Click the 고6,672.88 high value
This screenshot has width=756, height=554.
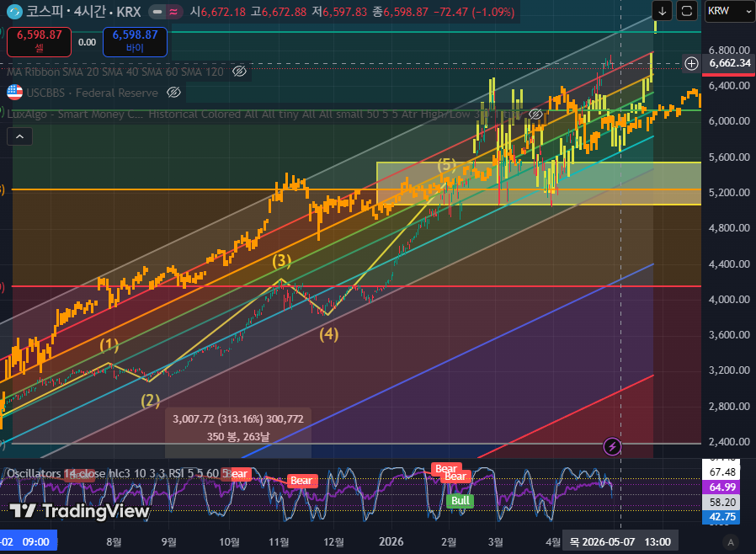(x=279, y=12)
